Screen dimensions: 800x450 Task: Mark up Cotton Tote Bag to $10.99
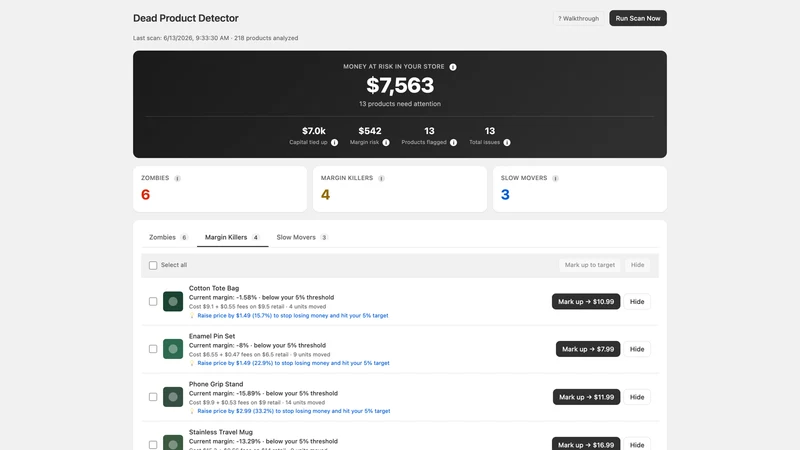(586, 302)
